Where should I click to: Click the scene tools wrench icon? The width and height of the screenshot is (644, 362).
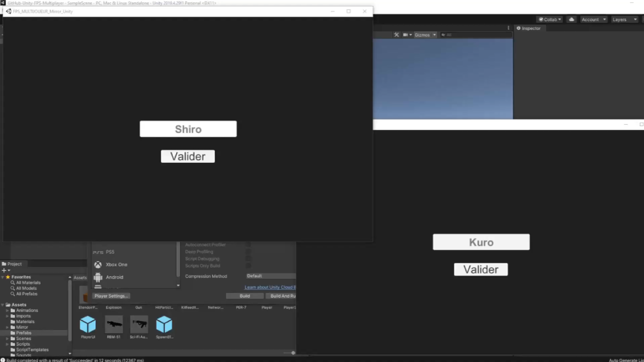[396, 35]
